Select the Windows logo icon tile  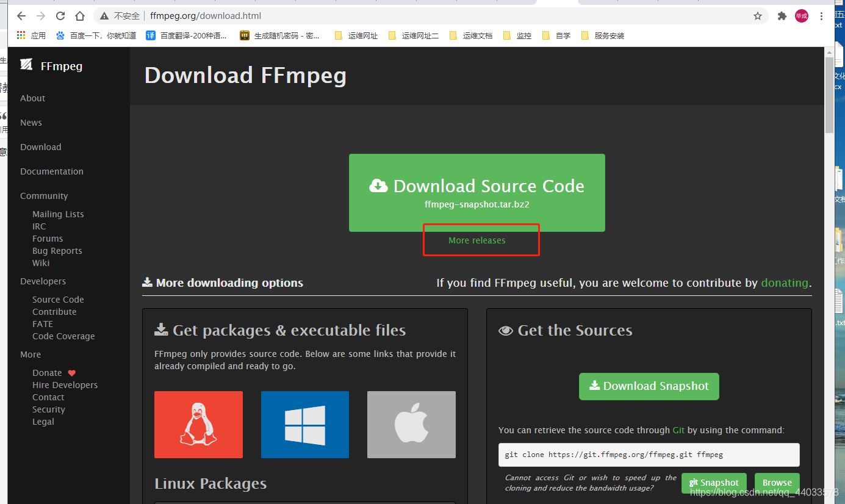pos(305,425)
